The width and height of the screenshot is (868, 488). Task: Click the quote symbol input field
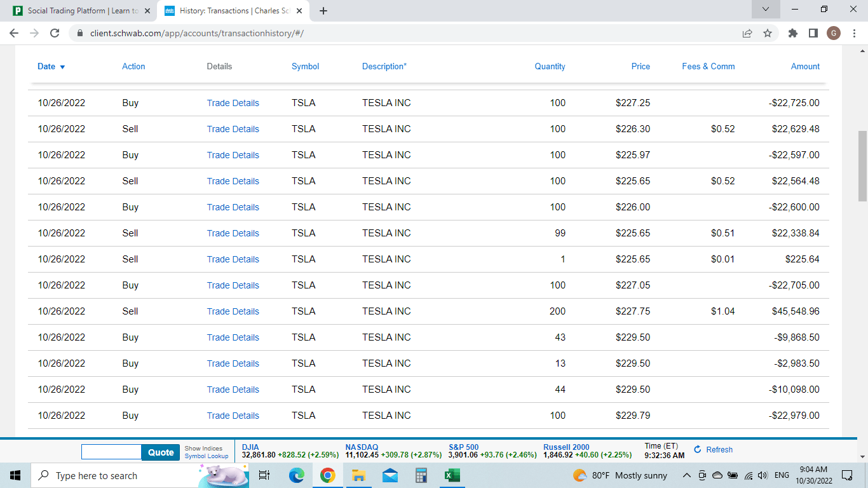point(111,452)
